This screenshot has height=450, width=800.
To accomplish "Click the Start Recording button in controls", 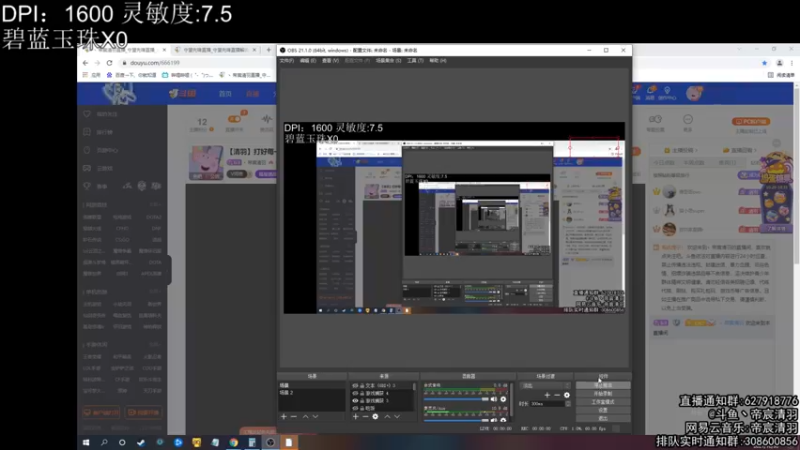I will click(603, 394).
